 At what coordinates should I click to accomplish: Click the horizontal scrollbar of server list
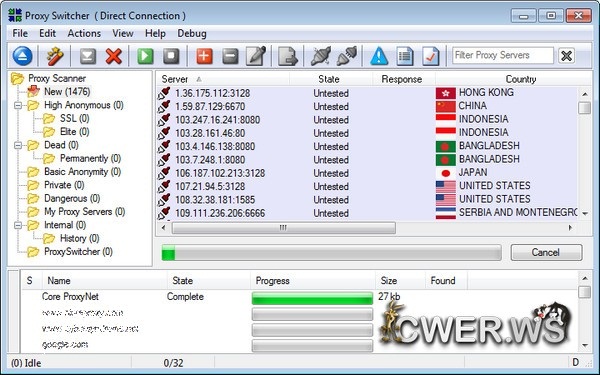point(284,228)
